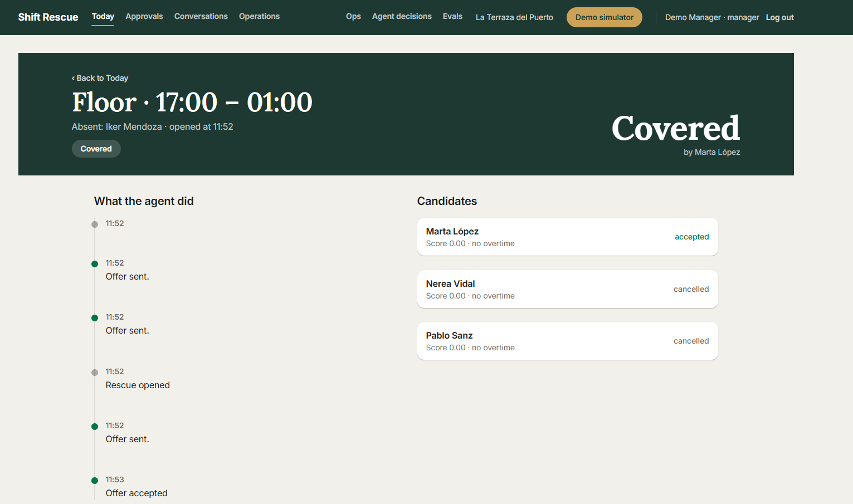The height and width of the screenshot is (504, 853).
Task: Click the Absent: Iker Mendoza line
Action: click(x=152, y=127)
